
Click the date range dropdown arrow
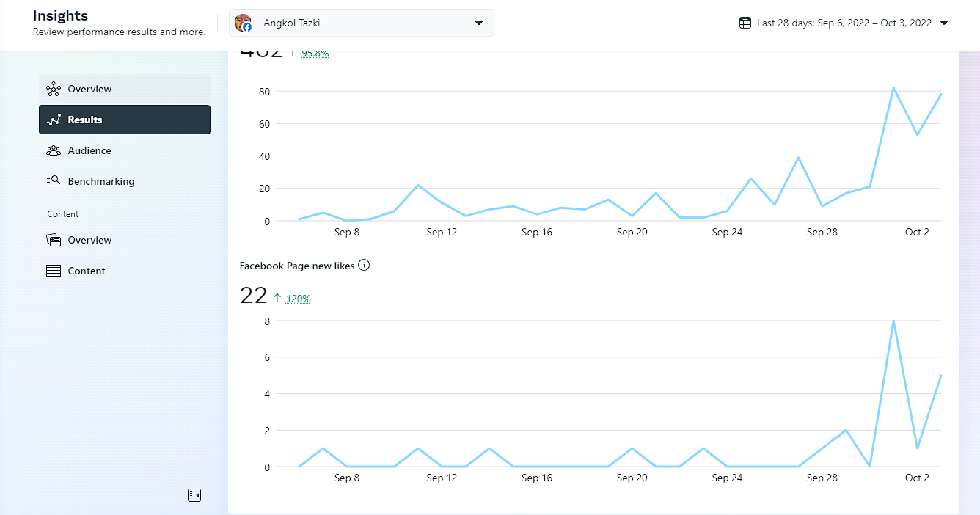(944, 23)
